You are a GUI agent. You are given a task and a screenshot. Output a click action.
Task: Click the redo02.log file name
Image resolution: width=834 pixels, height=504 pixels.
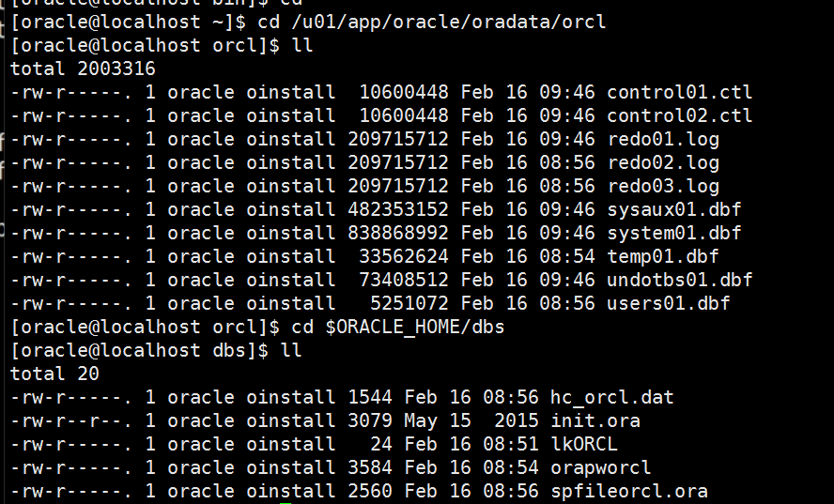(x=663, y=162)
